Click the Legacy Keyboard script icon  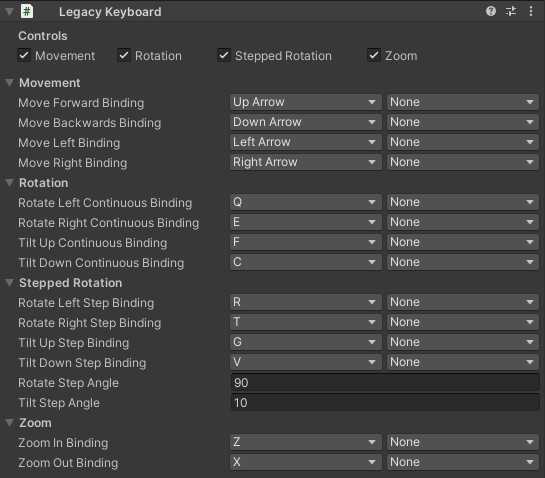point(27,11)
